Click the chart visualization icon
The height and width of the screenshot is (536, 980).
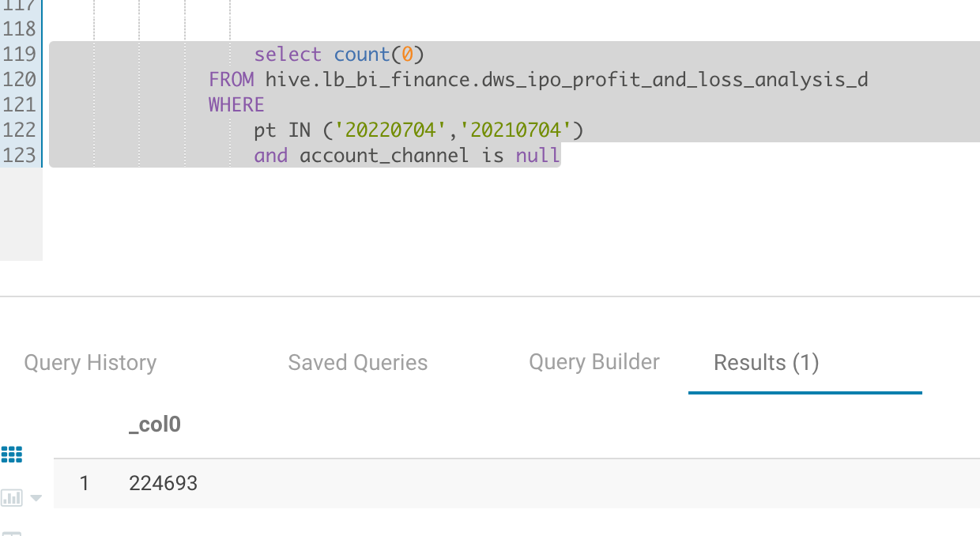coord(11,497)
